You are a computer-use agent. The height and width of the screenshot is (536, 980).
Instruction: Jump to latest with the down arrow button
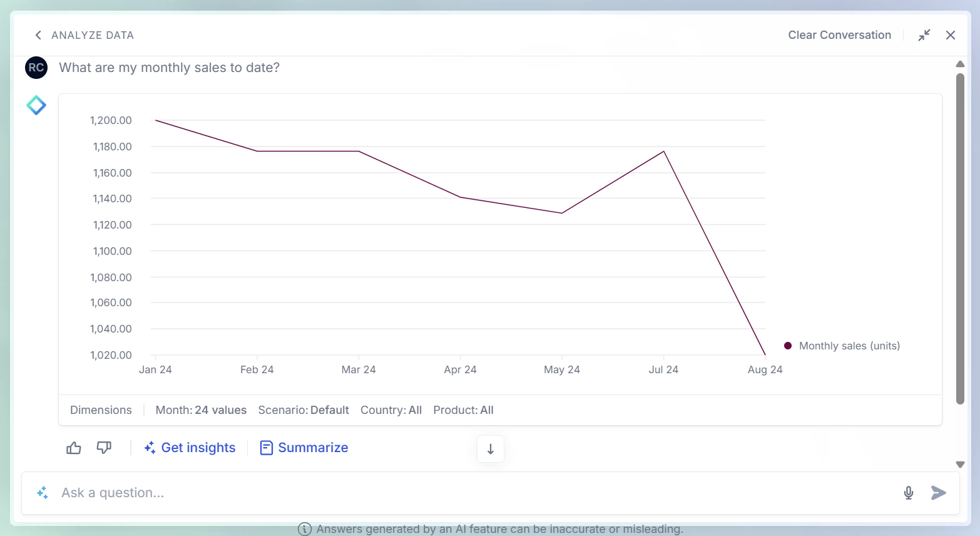[x=491, y=449]
